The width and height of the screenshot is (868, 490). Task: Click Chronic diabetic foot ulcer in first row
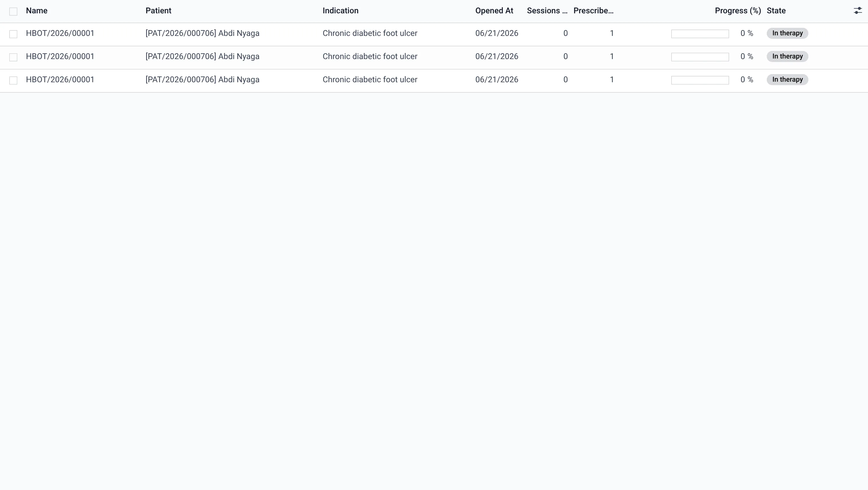click(370, 33)
